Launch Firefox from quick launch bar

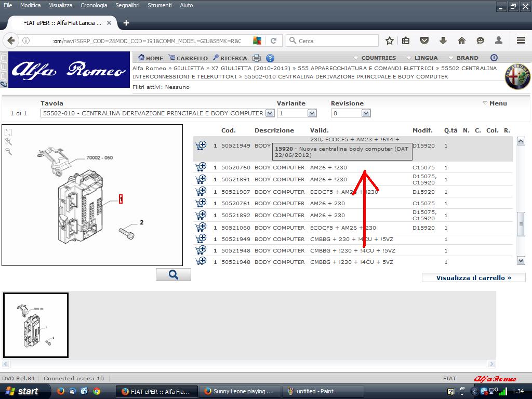tap(60, 391)
